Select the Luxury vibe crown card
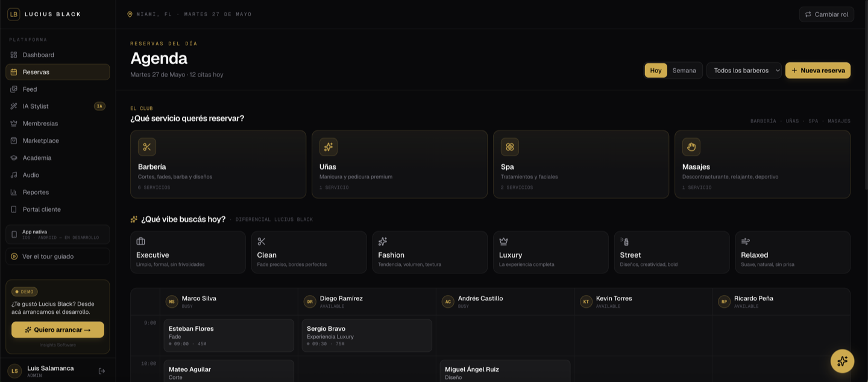Viewport: 868px width, 382px height. [550, 252]
